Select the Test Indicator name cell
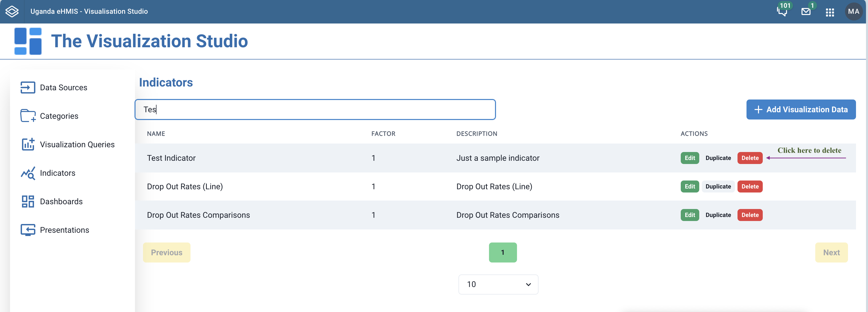Viewport: 868px width, 312px height. (171, 158)
